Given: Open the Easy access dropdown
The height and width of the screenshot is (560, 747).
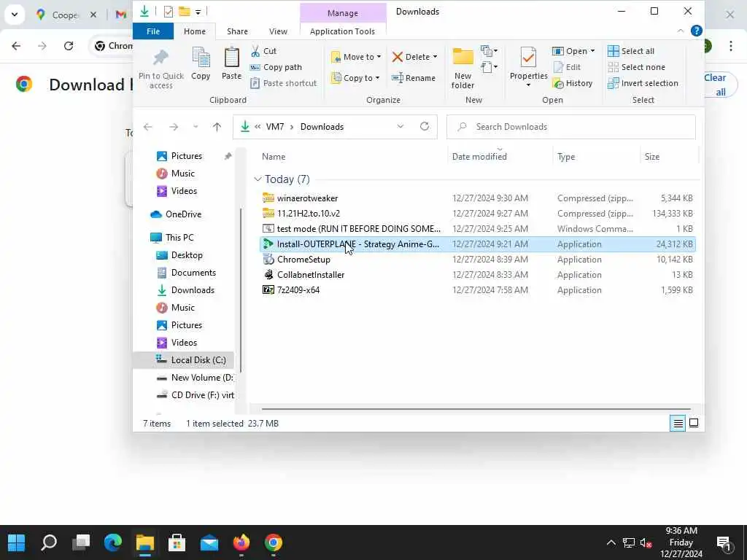Looking at the screenshot, I should click(489, 66).
